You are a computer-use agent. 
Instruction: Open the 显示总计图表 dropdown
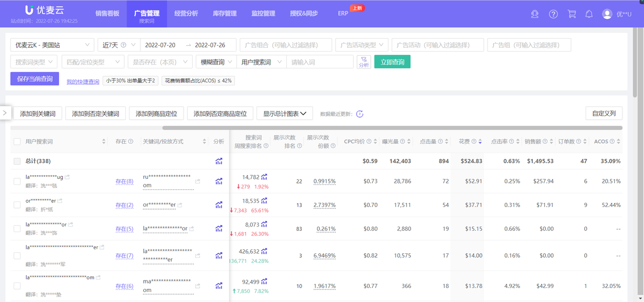tap(285, 113)
